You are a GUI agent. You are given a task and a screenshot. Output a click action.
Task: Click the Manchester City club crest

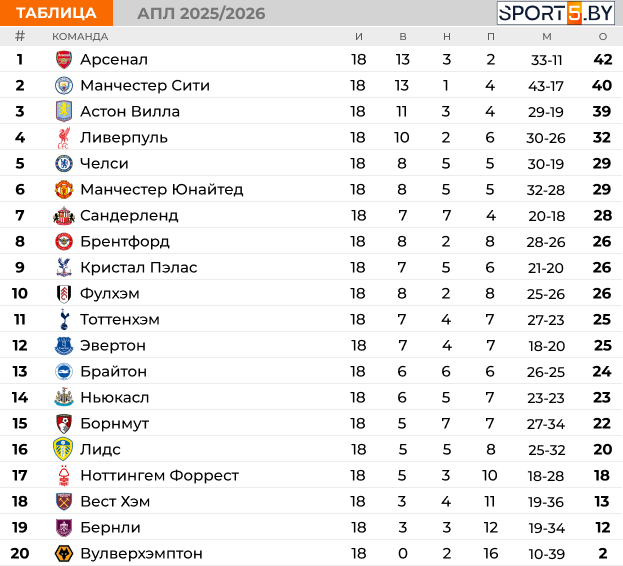(64, 85)
